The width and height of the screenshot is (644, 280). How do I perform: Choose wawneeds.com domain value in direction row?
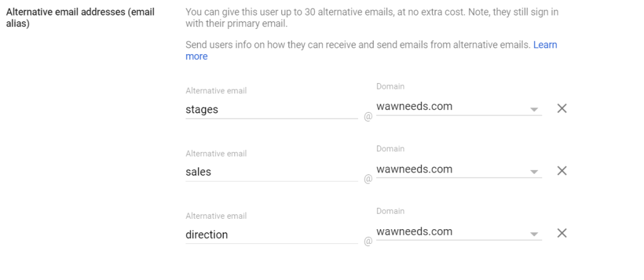click(x=414, y=231)
